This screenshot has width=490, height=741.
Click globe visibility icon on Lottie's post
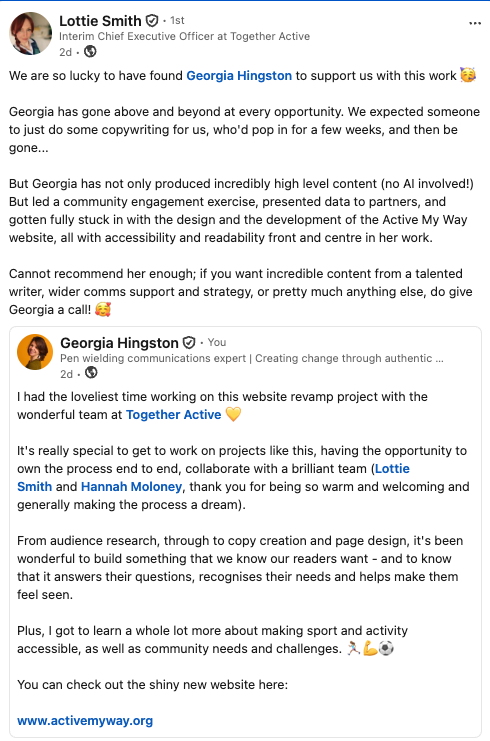(x=90, y=52)
